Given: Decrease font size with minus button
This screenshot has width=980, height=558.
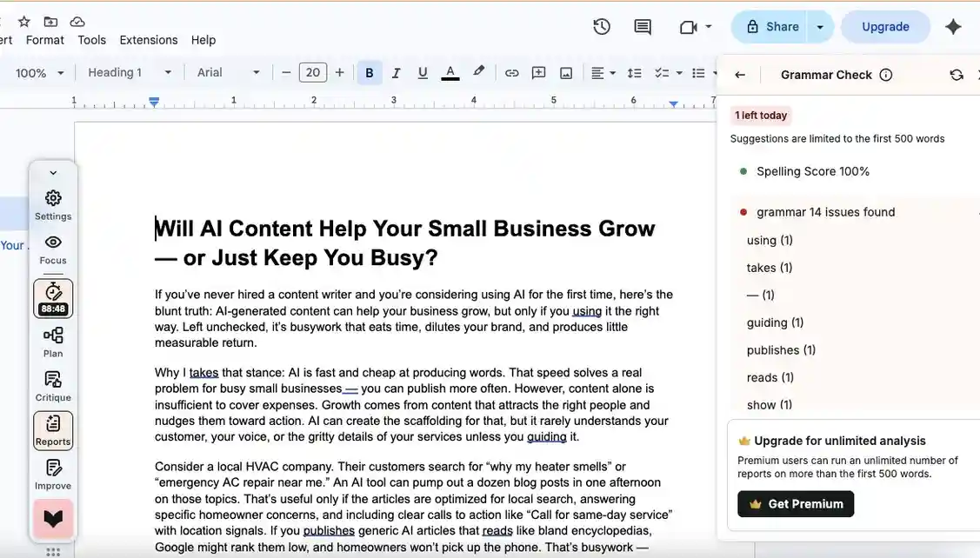Looking at the screenshot, I should tap(286, 72).
